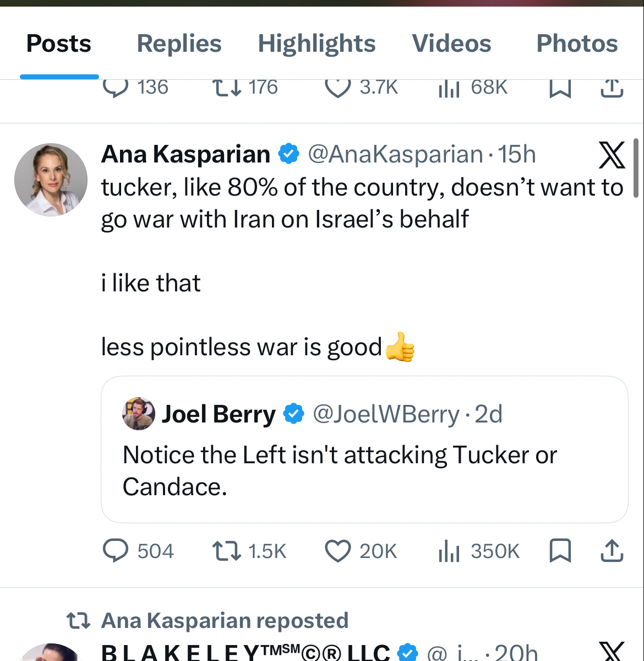
Task: Like Ana Kasparian's post with 20K likes
Action: pos(337,551)
